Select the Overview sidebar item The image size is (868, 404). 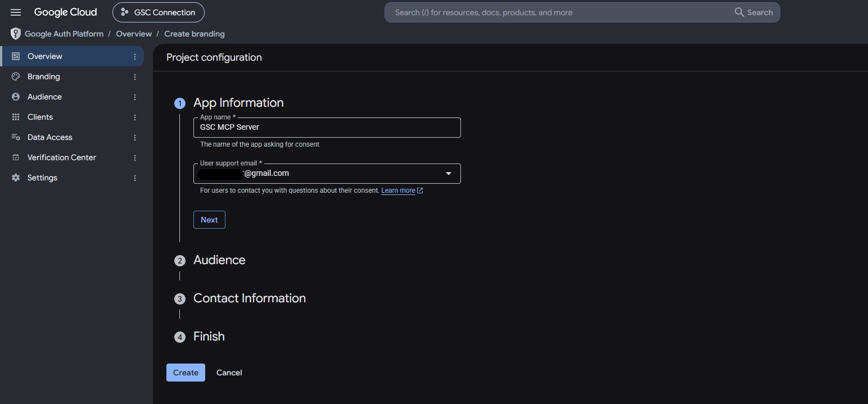click(x=72, y=56)
